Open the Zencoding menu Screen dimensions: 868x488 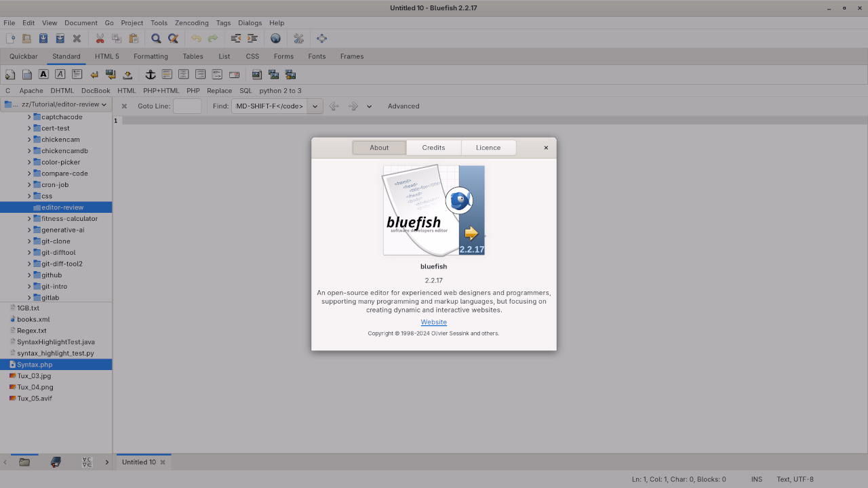point(191,23)
